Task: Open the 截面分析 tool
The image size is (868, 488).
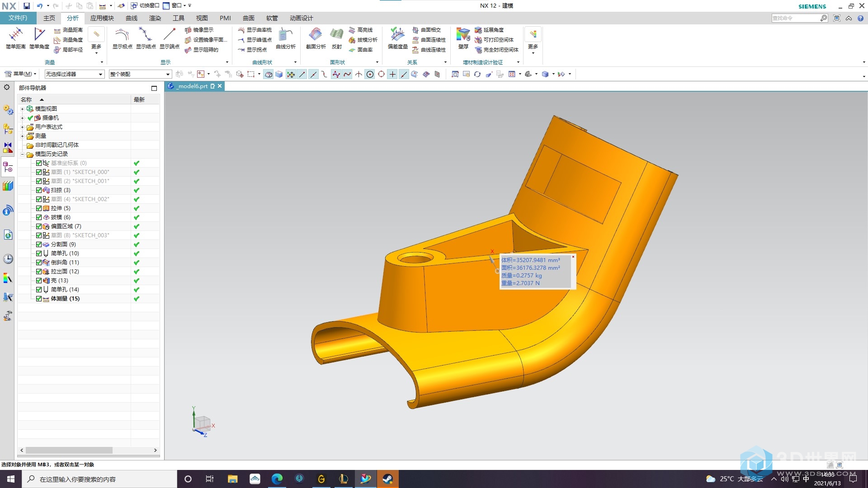Action: (316, 38)
